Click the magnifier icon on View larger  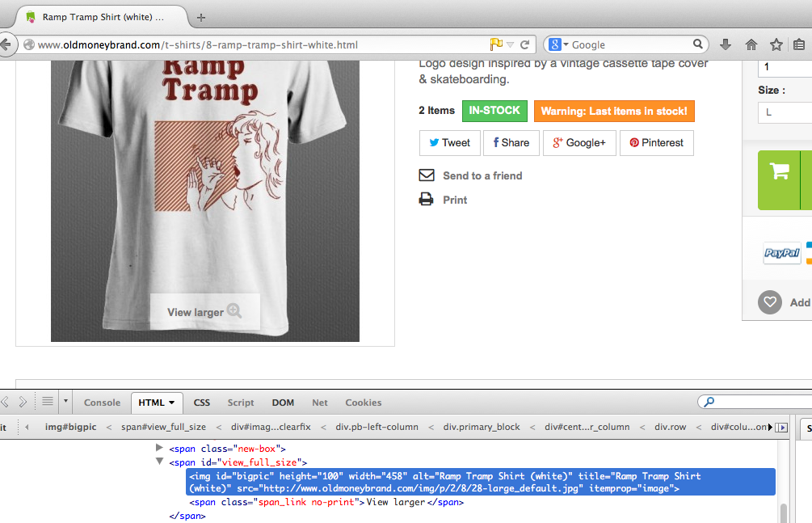coord(234,310)
